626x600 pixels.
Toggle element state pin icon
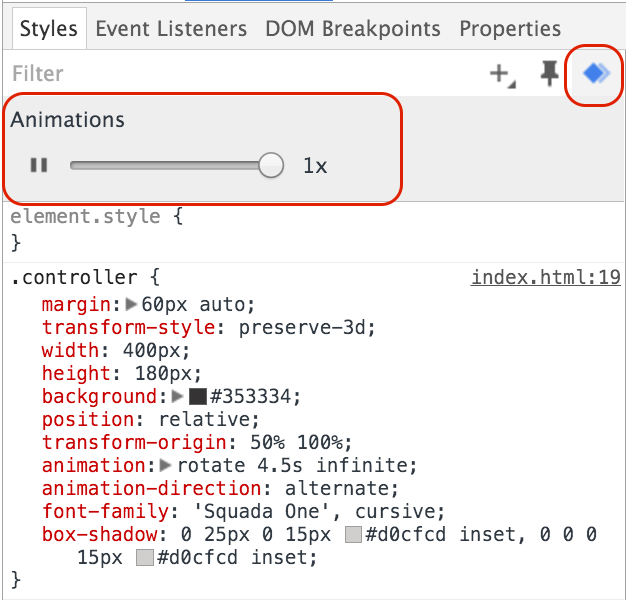[549, 73]
